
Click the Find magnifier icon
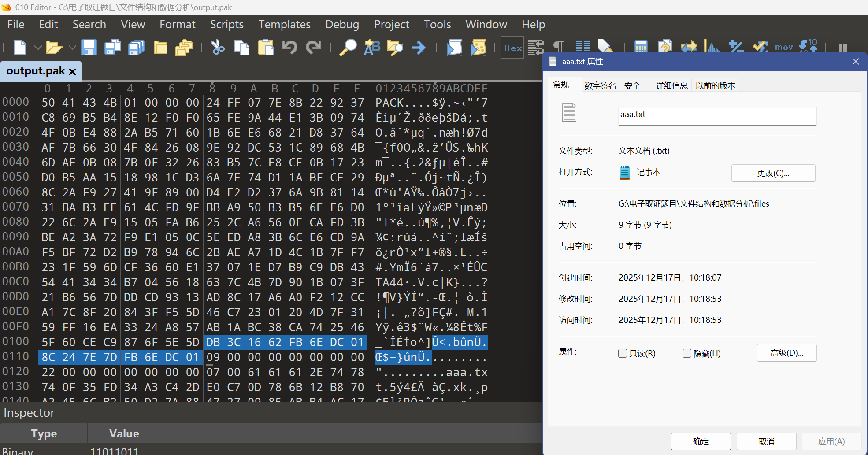348,47
